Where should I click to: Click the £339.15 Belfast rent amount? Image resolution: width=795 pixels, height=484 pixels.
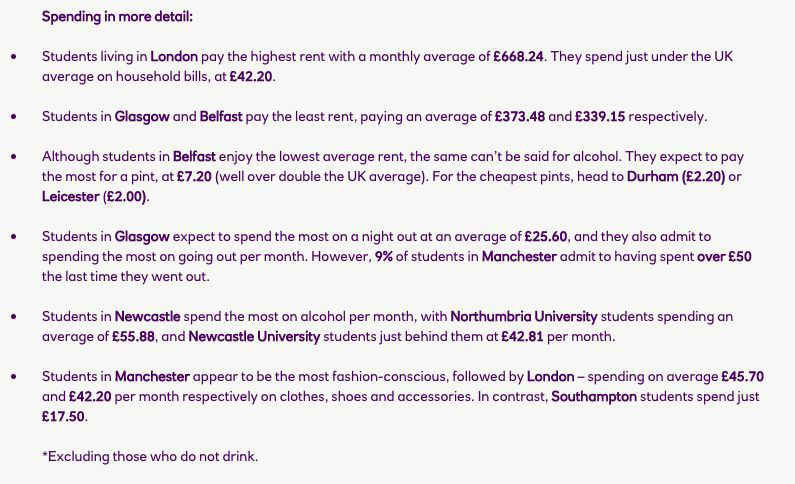[600, 117]
